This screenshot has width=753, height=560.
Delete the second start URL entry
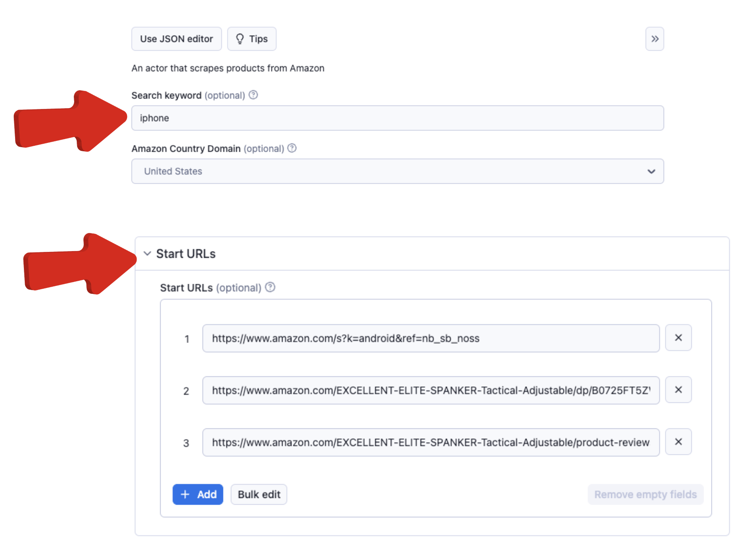(x=678, y=390)
